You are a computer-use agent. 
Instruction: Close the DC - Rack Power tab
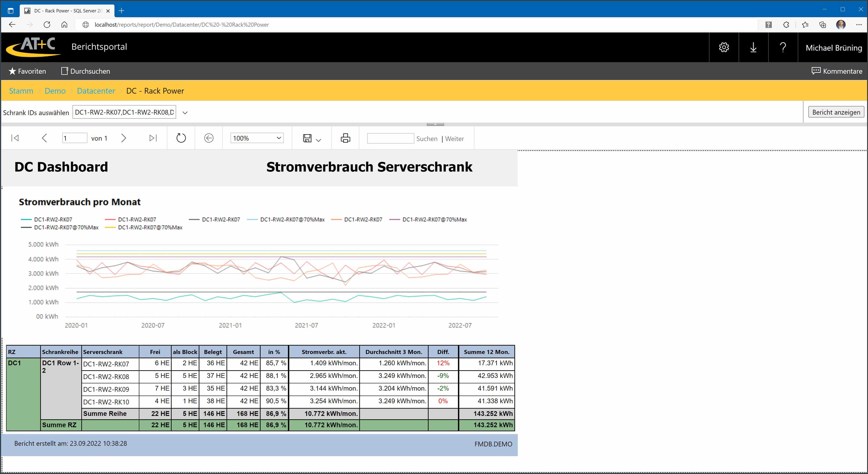[108, 11]
